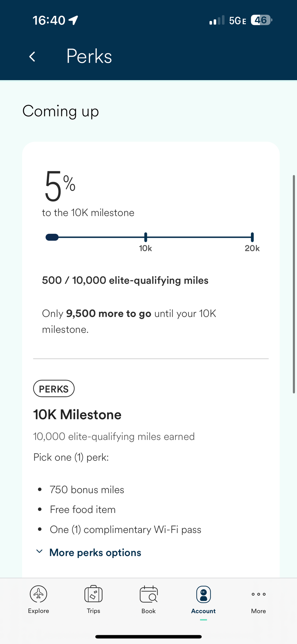Tap the progress bar start handle
This screenshot has height=644, width=297.
tap(52, 237)
